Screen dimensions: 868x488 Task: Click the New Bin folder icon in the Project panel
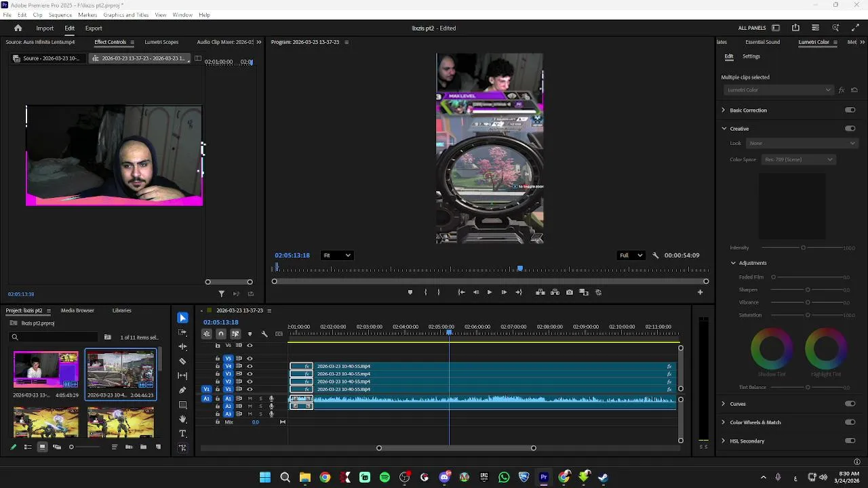(144, 447)
